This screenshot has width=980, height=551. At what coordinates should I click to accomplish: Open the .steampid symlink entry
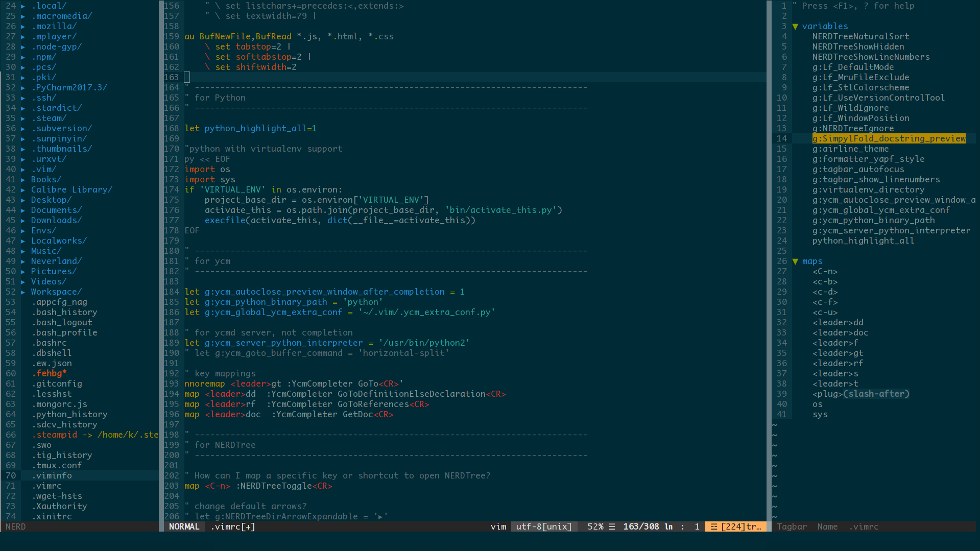(x=95, y=435)
